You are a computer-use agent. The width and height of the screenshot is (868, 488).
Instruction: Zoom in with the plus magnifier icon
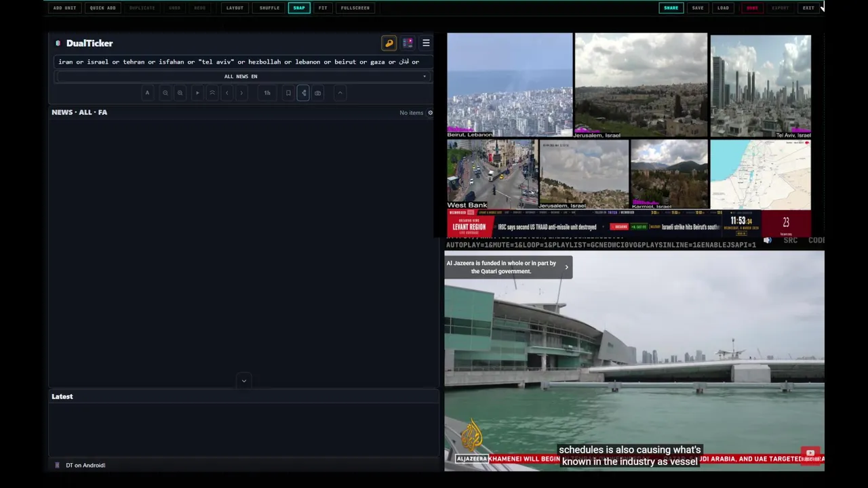click(x=180, y=93)
